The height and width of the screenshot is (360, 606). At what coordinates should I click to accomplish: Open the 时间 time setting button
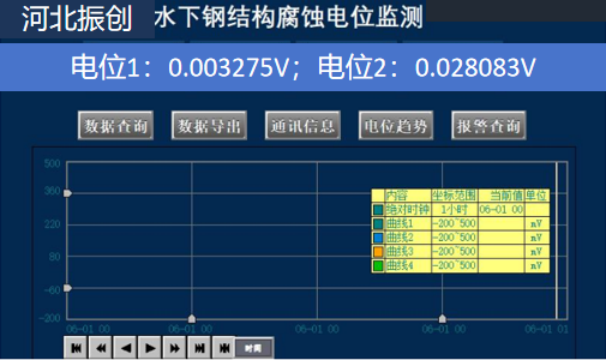(x=254, y=348)
